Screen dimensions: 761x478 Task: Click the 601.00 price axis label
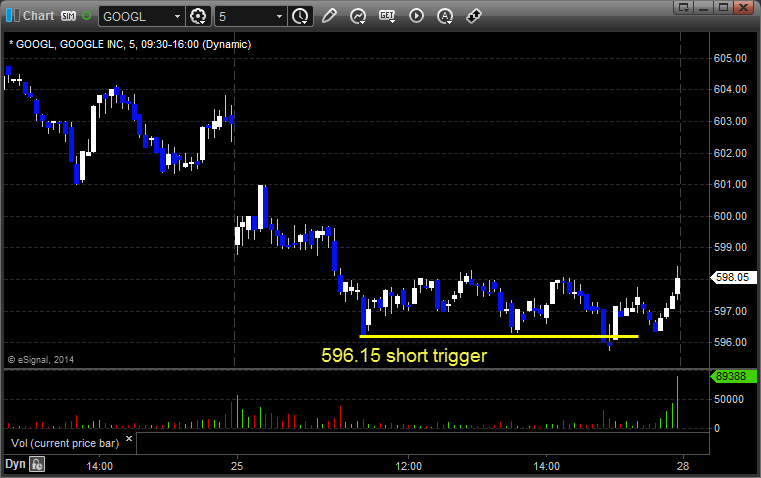[730, 184]
